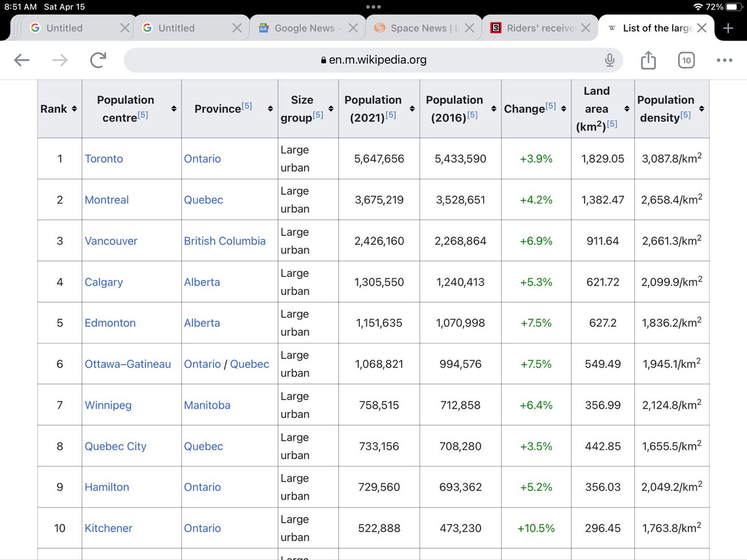Open the Hamilton link
The height and width of the screenshot is (560, 747).
107,487
